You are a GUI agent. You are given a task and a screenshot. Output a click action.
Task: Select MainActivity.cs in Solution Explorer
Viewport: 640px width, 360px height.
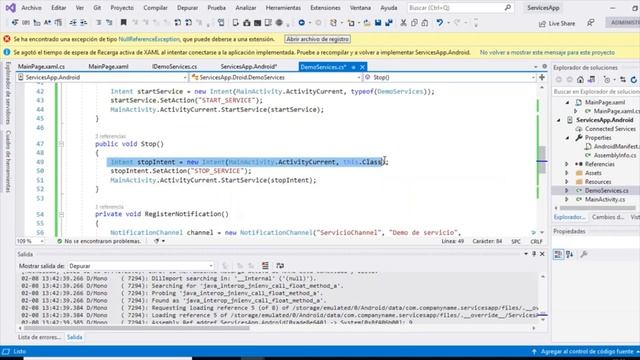[x=604, y=199]
